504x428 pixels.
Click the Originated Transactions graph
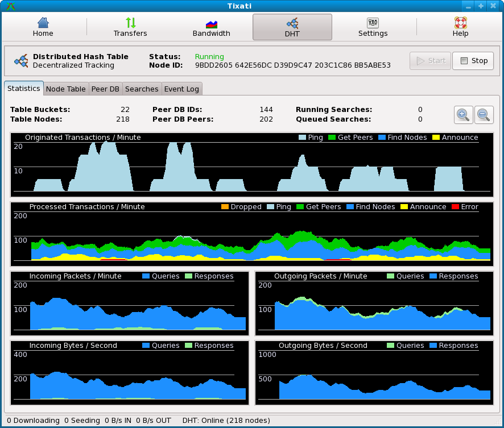point(251,168)
